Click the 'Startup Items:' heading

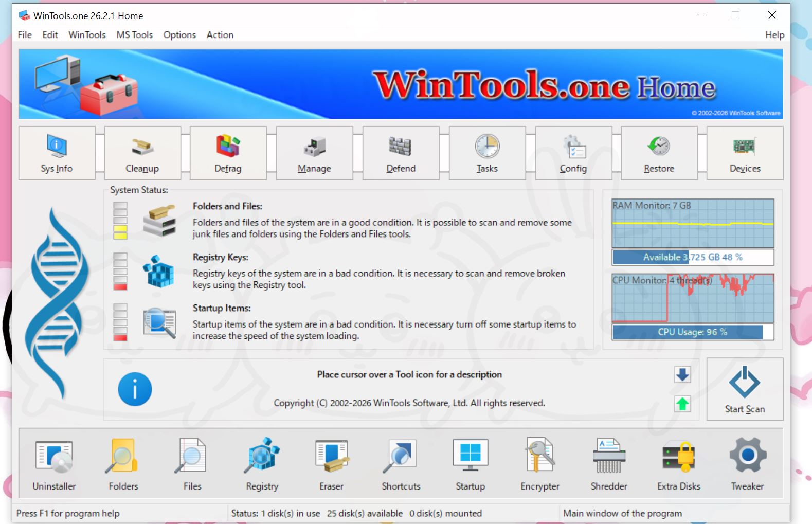(222, 308)
